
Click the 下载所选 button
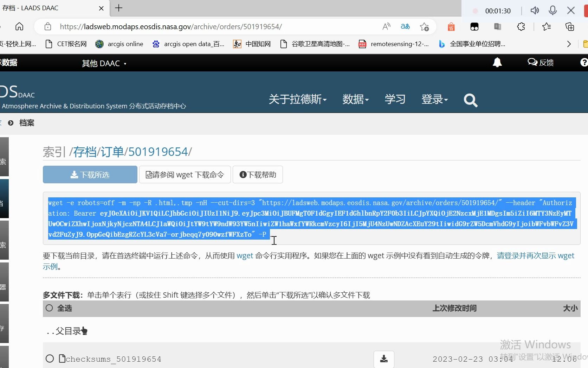90,175
